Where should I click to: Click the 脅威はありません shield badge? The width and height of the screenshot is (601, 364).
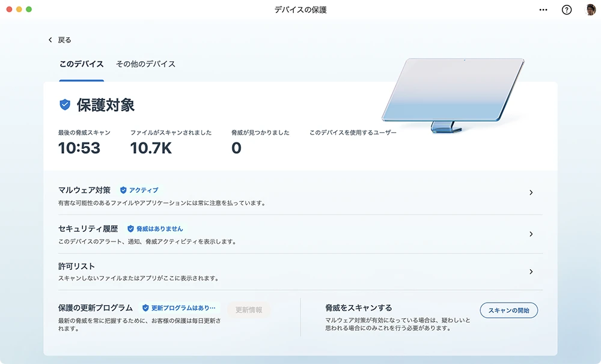click(155, 229)
